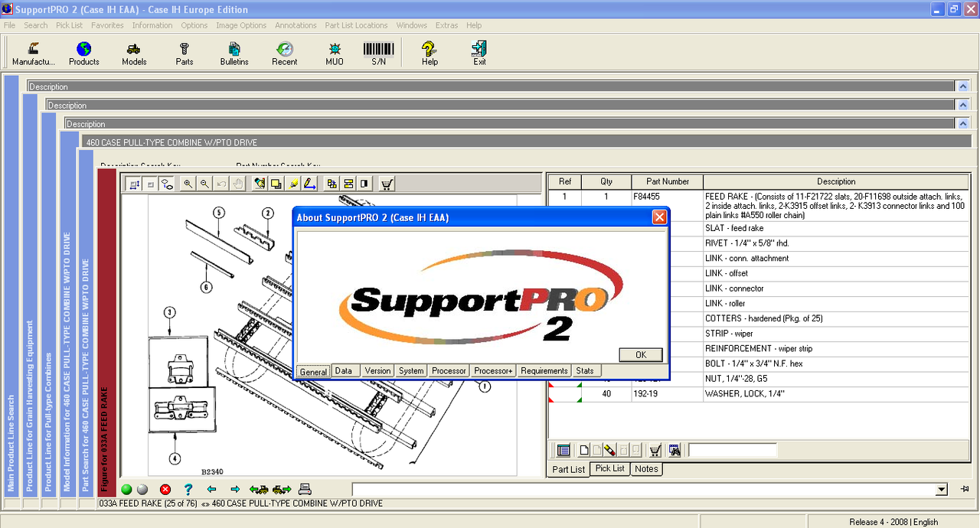Click the blue question mark icon
The image size is (980, 528).
(x=188, y=489)
